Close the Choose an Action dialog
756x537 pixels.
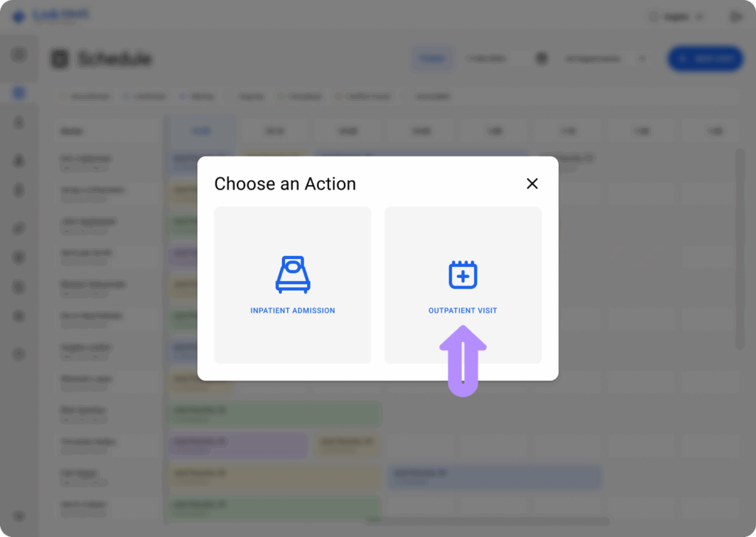coord(532,184)
